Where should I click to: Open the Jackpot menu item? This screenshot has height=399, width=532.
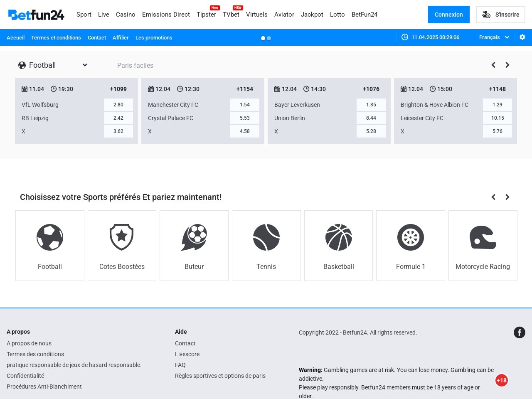312,15
